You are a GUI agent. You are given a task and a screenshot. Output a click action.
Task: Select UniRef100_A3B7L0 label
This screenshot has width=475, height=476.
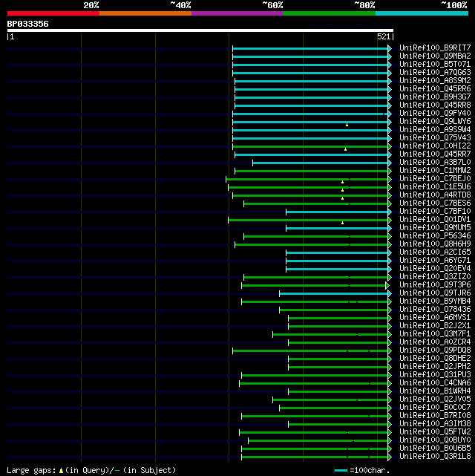[435, 163]
